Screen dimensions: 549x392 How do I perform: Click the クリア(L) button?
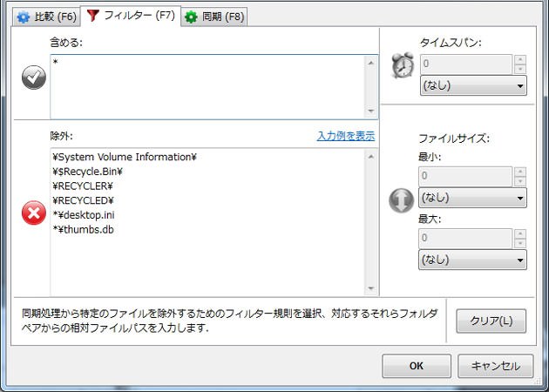tap(491, 321)
